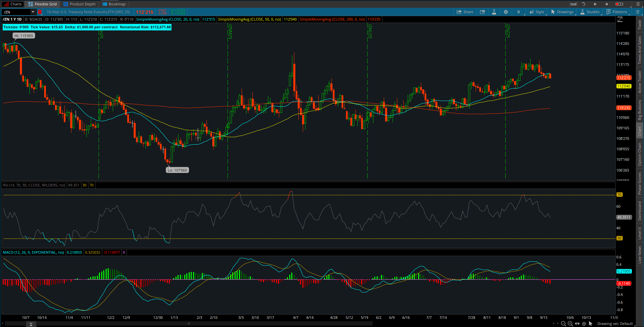644x327 pixels.
Task: Click the red link color indicator beside symbol
Action: (x=40, y=12)
